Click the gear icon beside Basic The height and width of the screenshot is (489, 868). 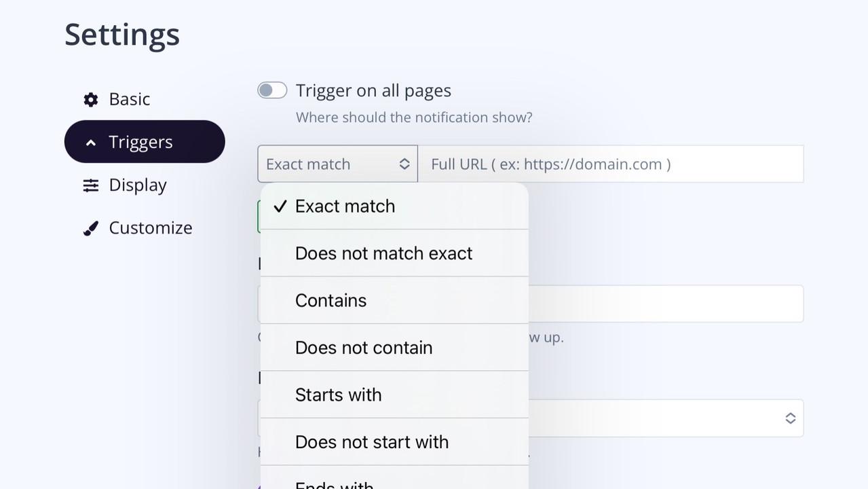pos(91,100)
